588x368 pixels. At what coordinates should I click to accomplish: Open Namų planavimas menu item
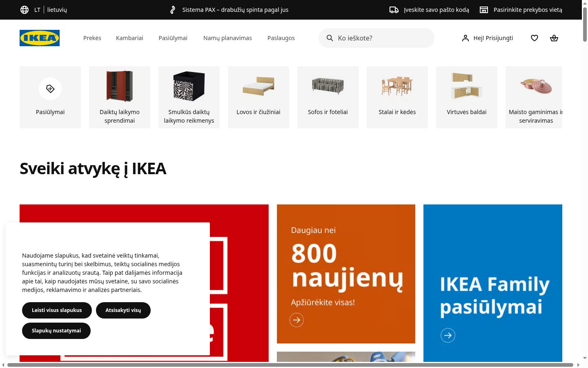227,38
